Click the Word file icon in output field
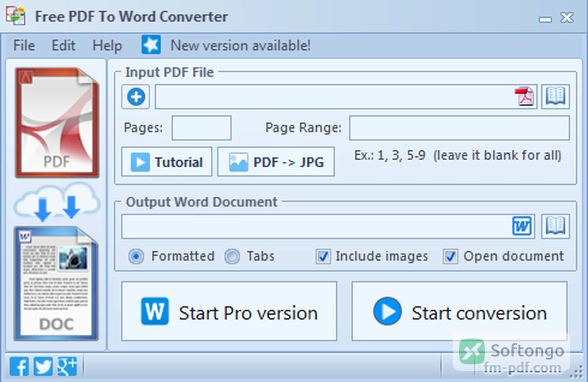Image resolution: width=588 pixels, height=382 pixels. click(x=522, y=226)
